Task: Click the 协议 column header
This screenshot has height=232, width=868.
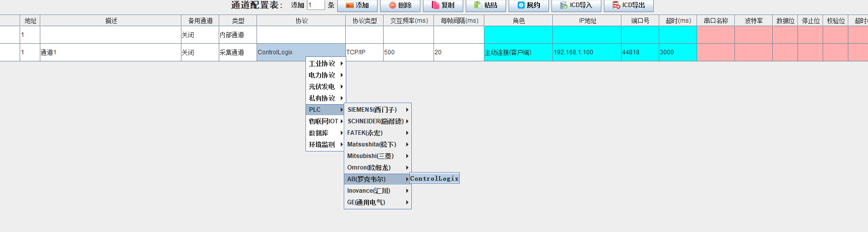Action: [301, 21]
